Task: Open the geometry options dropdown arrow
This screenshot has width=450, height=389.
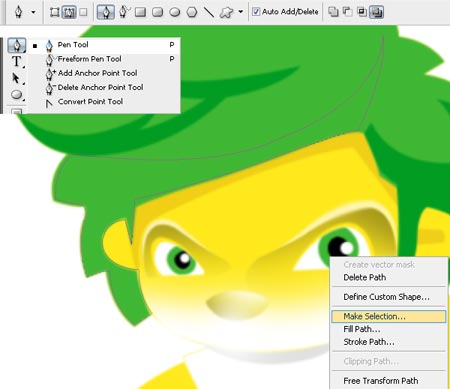Action: point(241,12)
